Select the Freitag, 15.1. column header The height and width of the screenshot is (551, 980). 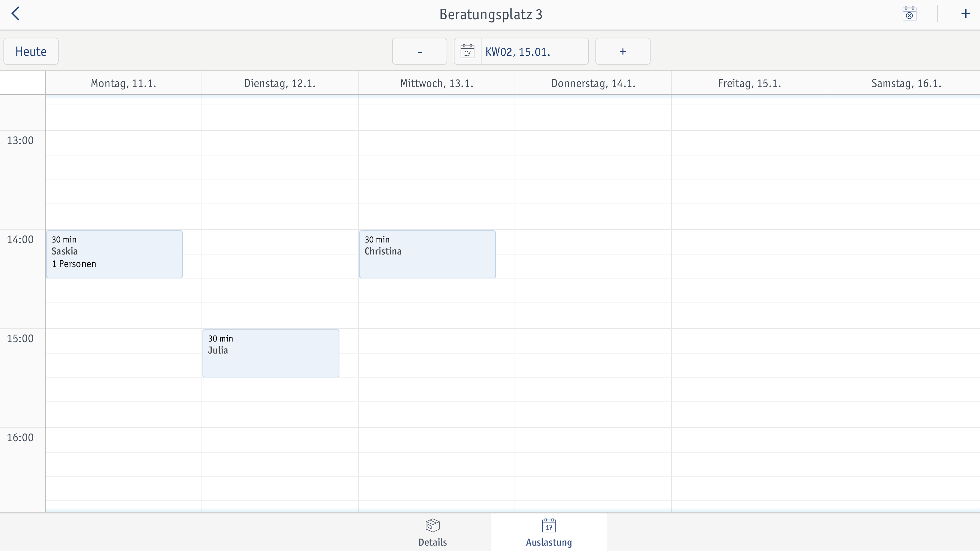749,83
